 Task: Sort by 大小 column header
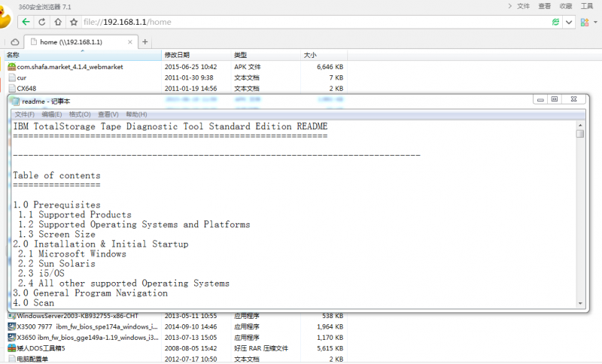tap(324, 55)
